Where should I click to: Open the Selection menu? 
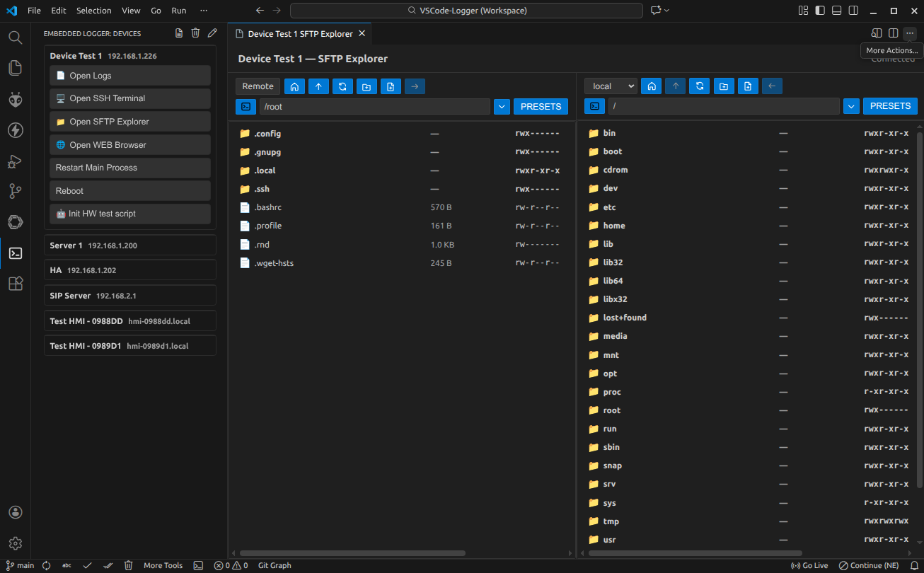coord(93,10)
